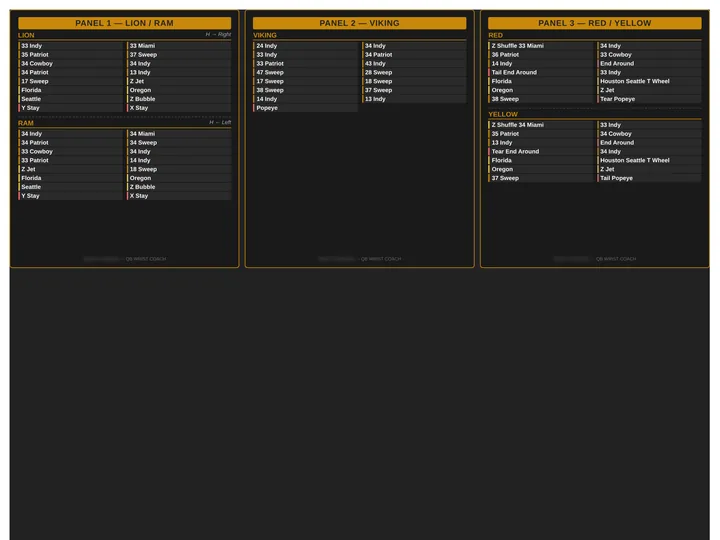Select '35 Patriot' in the LION section

tap(70, 54)
